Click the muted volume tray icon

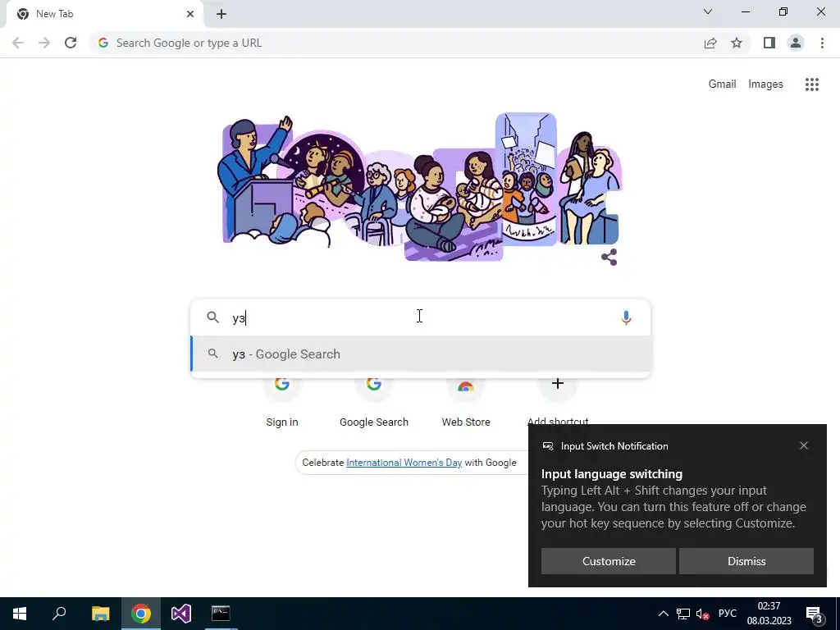pos(702,614)
